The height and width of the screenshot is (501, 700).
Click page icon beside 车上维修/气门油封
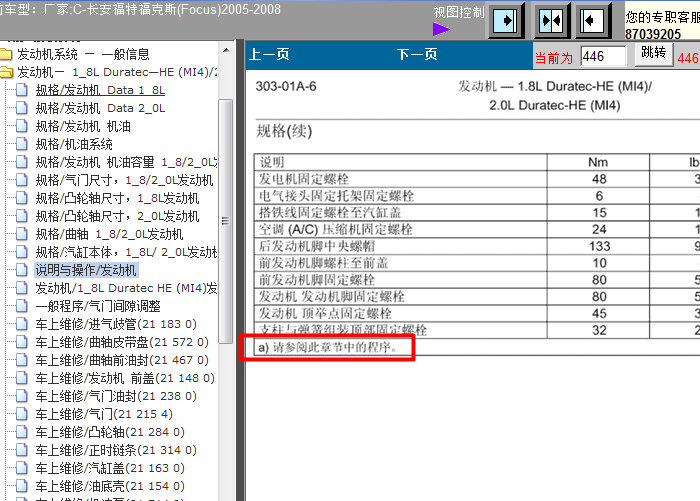21,396
